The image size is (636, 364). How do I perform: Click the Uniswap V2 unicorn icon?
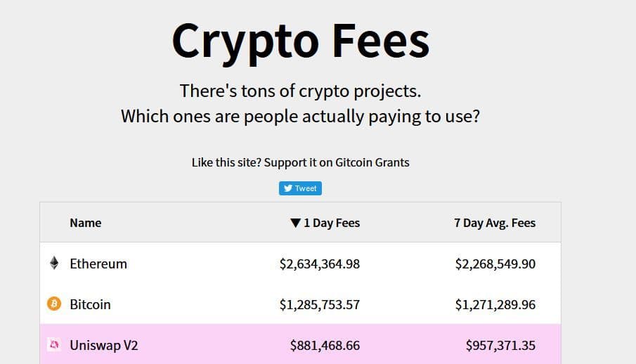click(54, 345)
